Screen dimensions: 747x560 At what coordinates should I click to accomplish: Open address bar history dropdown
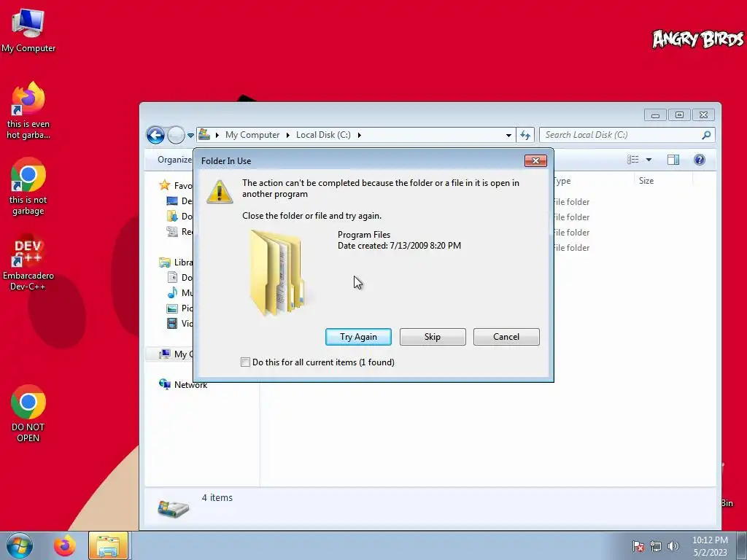[x=508, y=135]
